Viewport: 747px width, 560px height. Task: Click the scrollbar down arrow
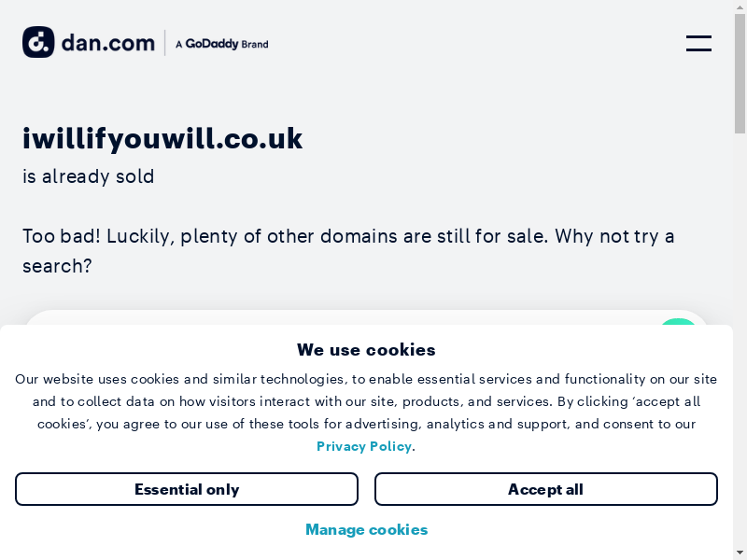click(x=740, y=553)
